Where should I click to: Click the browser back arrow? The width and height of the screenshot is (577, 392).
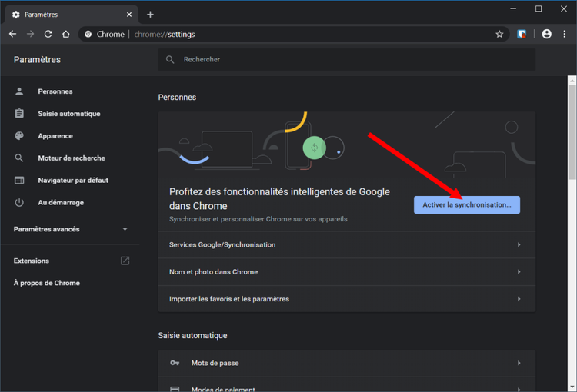(12, 35)
